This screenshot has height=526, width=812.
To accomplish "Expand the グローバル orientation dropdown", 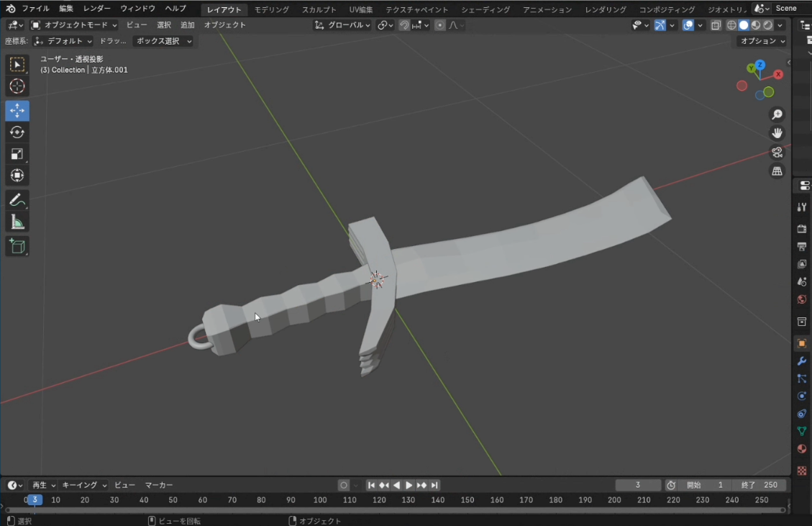I will (x=343, y=25).
